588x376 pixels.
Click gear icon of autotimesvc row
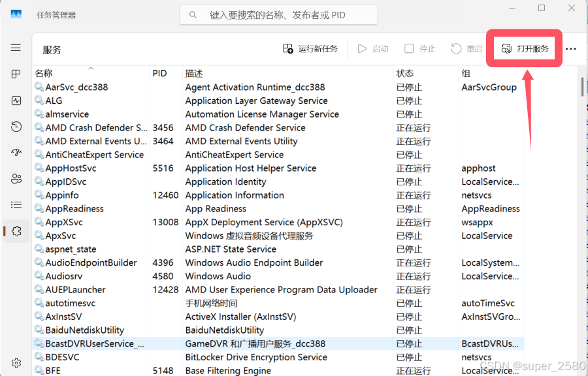pyautogui.click(x=39, y=303)
